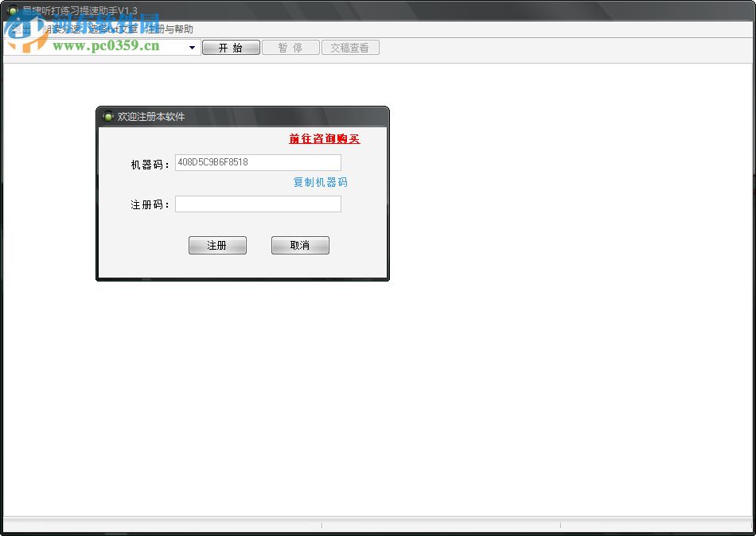Screen dimensions: 756x536
Task: Click inside the 注册码 input field
Action: coord(258,204)
